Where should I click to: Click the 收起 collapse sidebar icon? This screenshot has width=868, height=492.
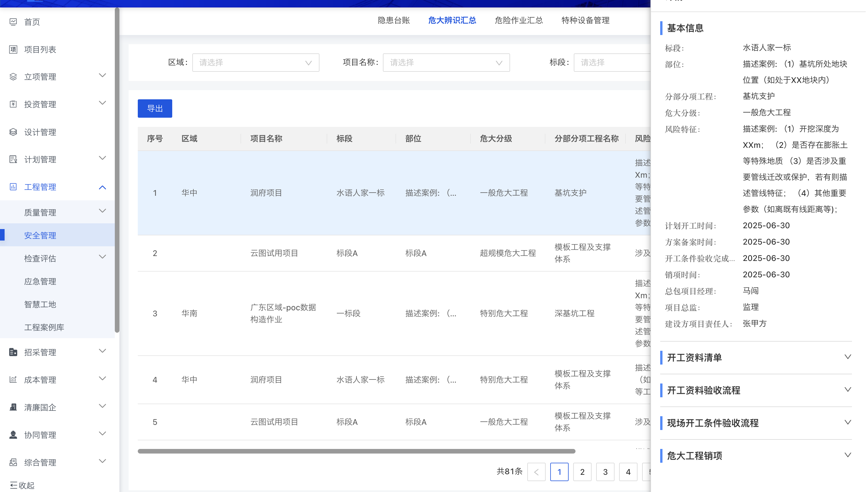tap(13, 485)
